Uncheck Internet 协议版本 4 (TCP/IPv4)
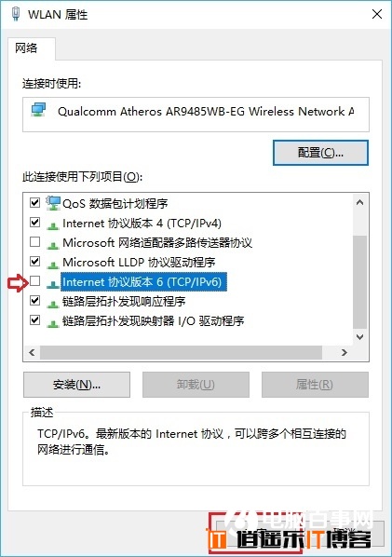This screenshot has width=392, height=557. pos(34,223)
